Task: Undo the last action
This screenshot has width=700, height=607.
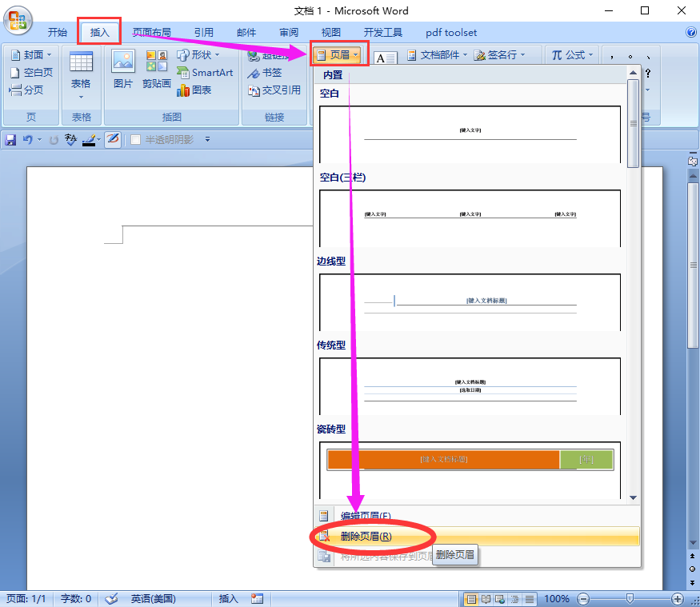Action: [28, 140]
